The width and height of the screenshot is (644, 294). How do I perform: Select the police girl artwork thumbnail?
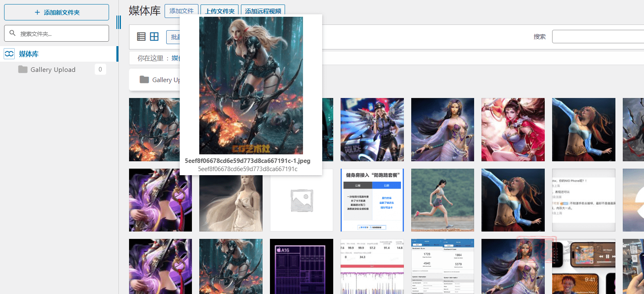(x=372, y=129)
